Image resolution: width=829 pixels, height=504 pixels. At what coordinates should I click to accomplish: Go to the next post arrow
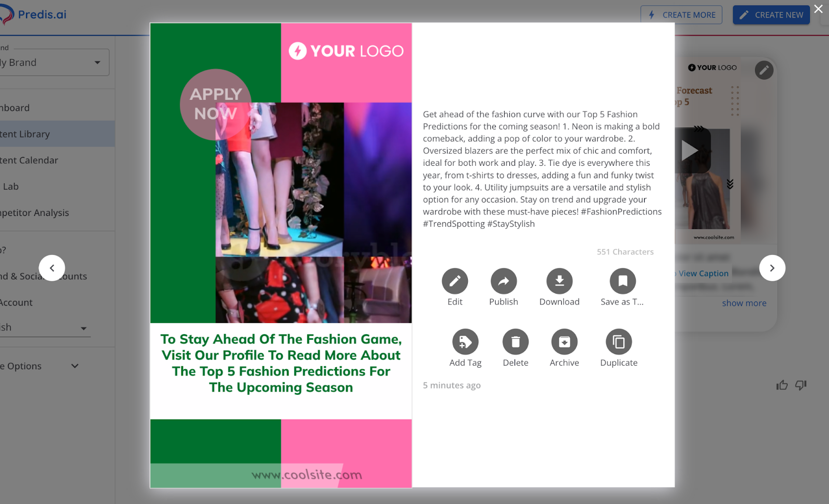coord(772,268)
